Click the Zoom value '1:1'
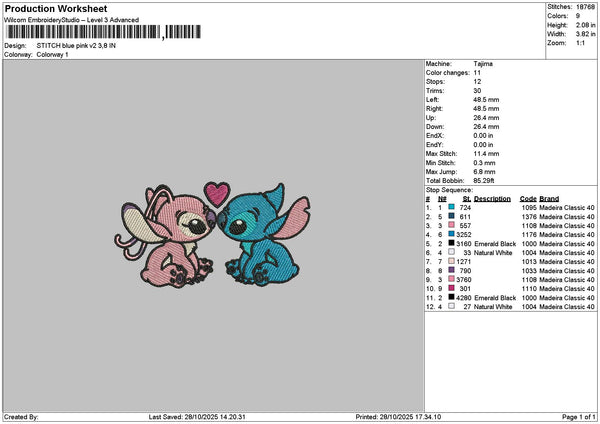This screenshot has height=424, width=600. pos(580,43)
